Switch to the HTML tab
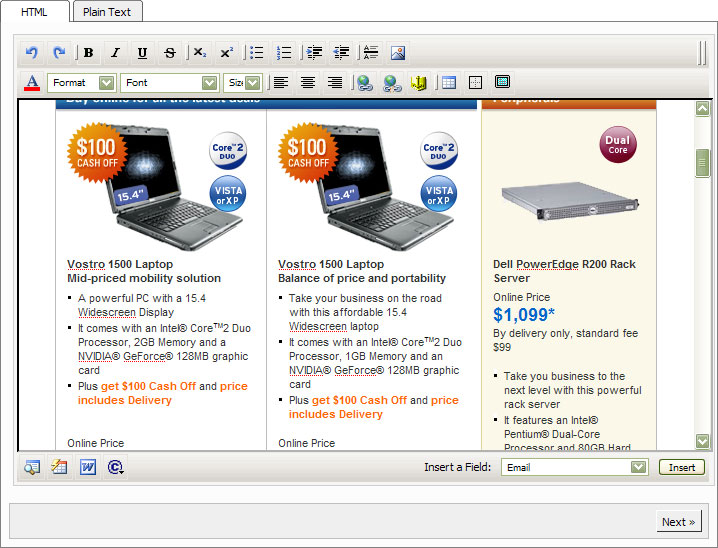The image size is (718, 548). click(34, 12)
